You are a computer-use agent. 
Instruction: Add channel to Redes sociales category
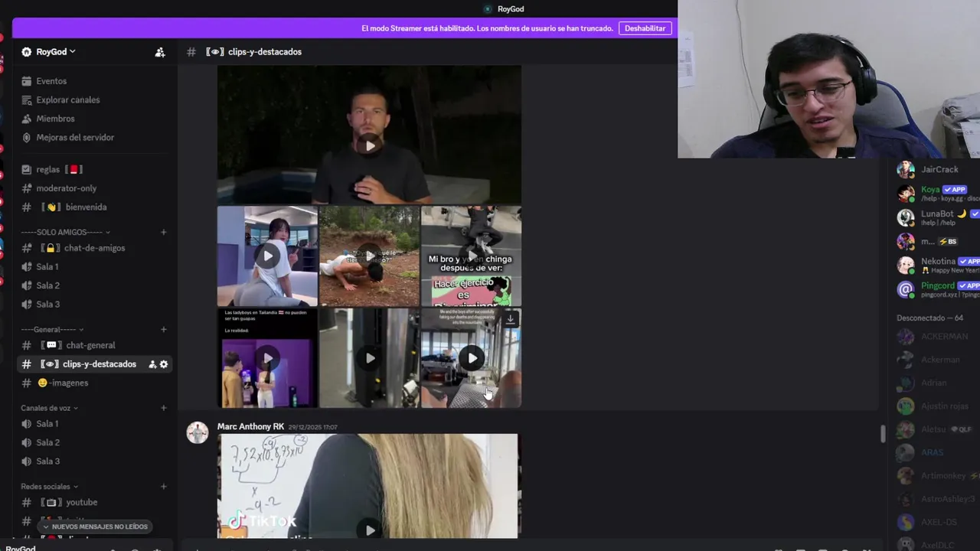pos(163,487)
